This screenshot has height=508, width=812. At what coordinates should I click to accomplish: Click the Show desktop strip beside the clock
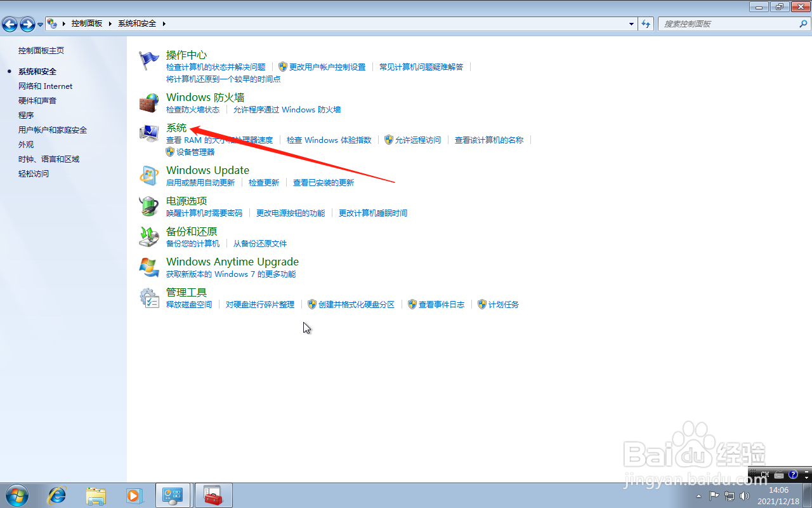(x=807, y=495)
